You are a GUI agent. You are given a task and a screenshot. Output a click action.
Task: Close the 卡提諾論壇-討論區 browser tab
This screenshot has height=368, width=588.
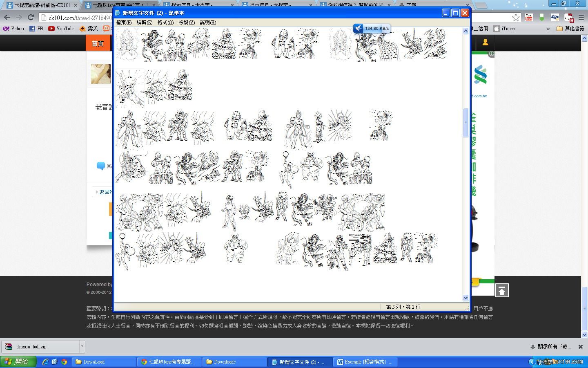point(75,5)
